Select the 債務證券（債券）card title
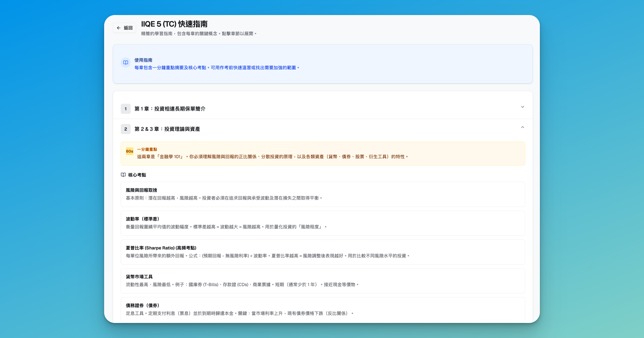This screenshot has height=338, width=644. (x=142, y=305)
